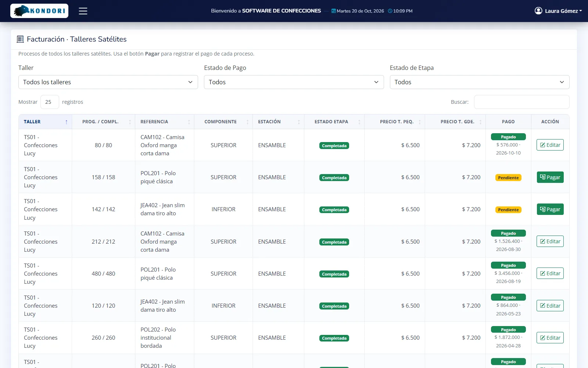Click the 2026-05-23 payment date
This screenshot has width=588, height=368.
(x=508, y=314)
